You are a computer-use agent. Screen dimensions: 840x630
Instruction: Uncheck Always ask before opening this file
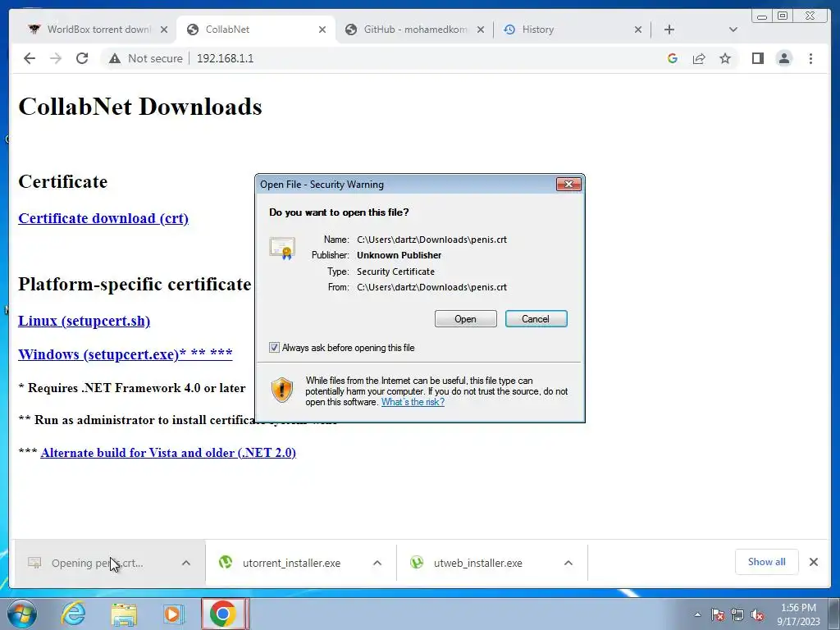[274, 348]
